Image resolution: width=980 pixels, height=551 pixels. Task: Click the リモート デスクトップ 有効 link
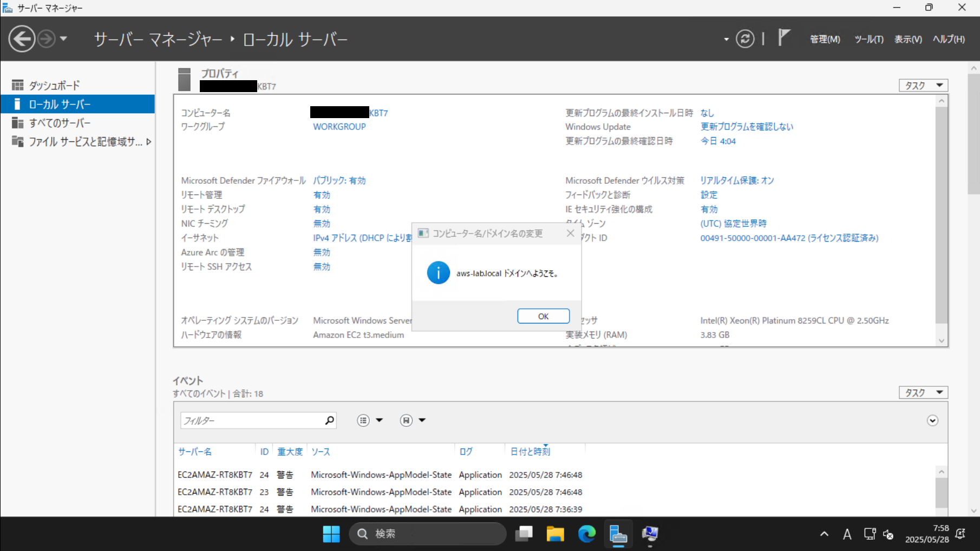click(x=322, y=209)
